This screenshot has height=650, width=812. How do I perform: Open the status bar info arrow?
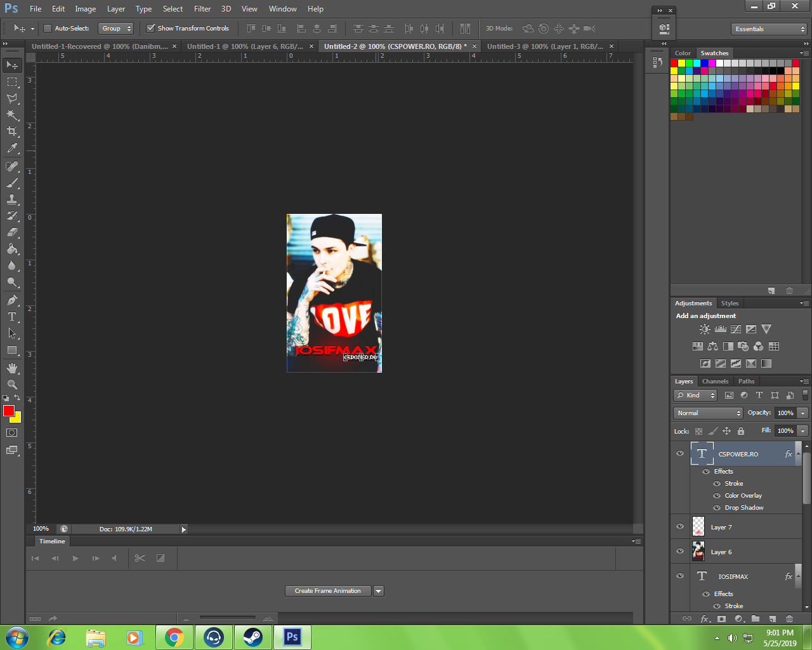coord(184,529)
